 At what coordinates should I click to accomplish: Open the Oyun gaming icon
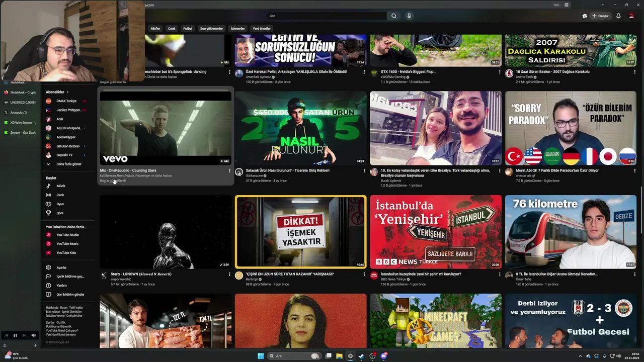[48, 204]
